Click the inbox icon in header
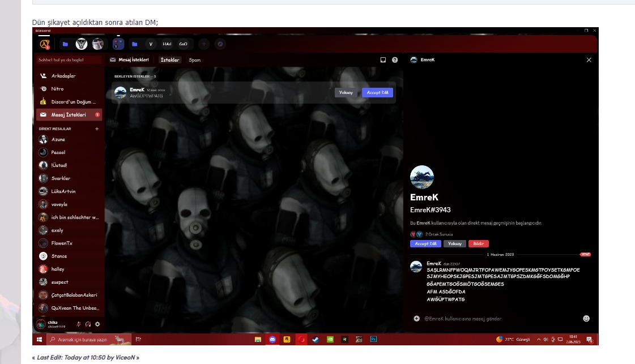635x364 pixels. coord(383,60)
